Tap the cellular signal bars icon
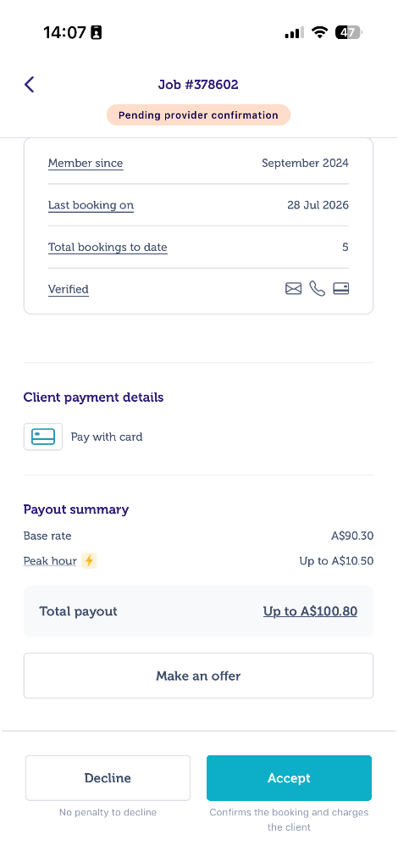Viewport: 398px width, 868px height. click(x=294, y=33)
